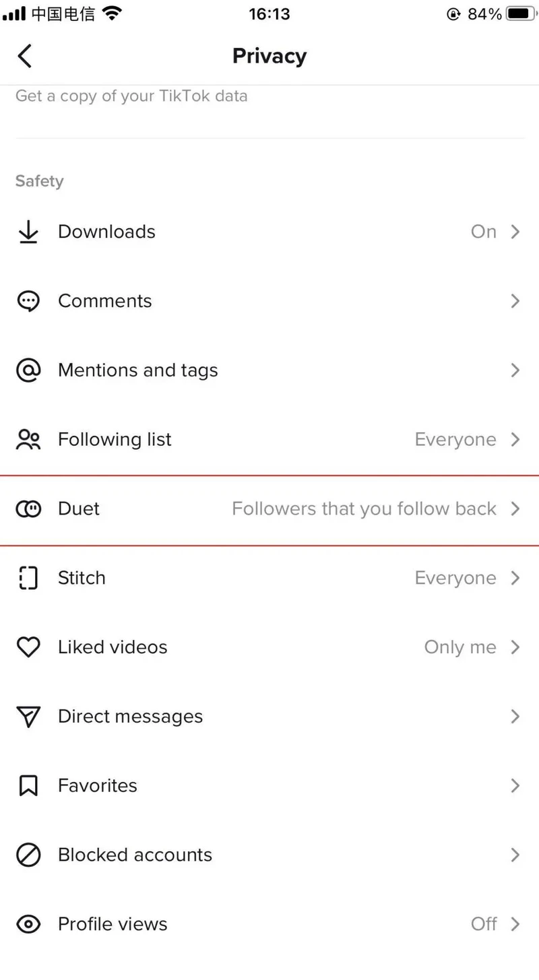Tap the Downloads arrow icon

28,232
